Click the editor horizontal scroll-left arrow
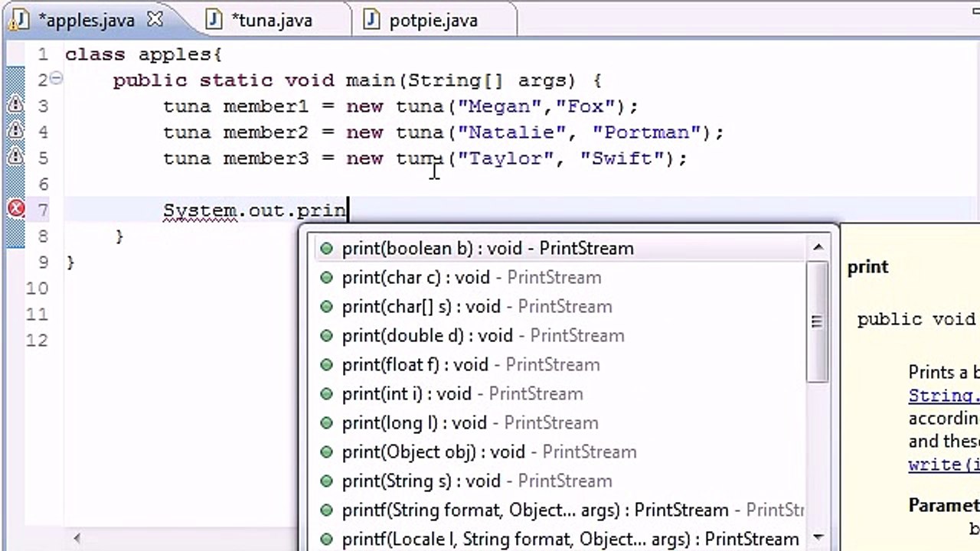Screen dimensions: 980x551 click(76, 538)
